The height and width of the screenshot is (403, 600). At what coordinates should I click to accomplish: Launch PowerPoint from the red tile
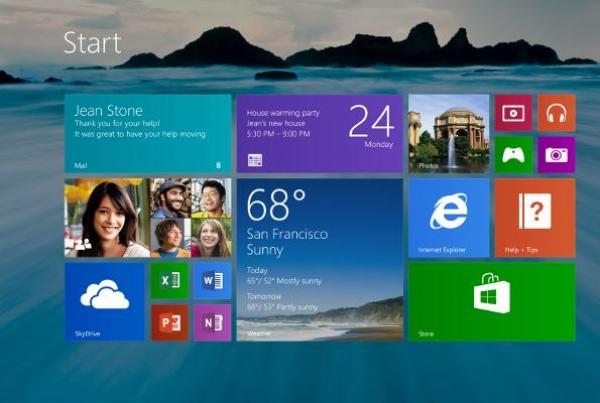(x=169, y=322)
